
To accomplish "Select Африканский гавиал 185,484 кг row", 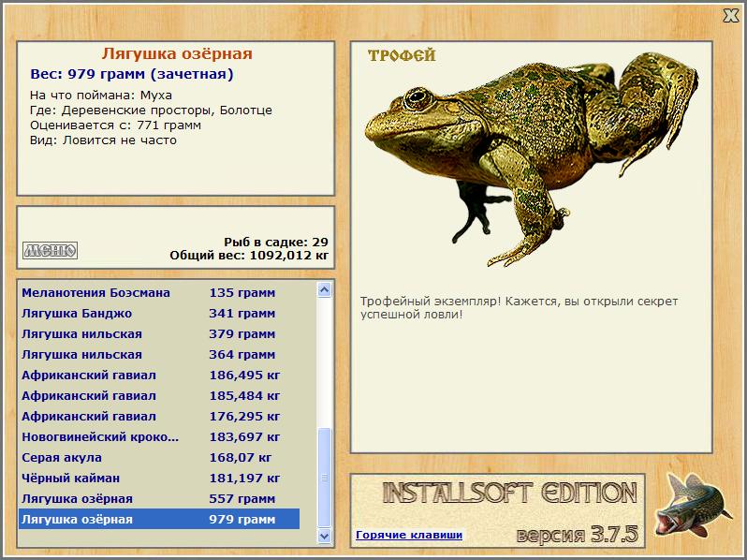I will pyautogui.click(x=159, y=395).
